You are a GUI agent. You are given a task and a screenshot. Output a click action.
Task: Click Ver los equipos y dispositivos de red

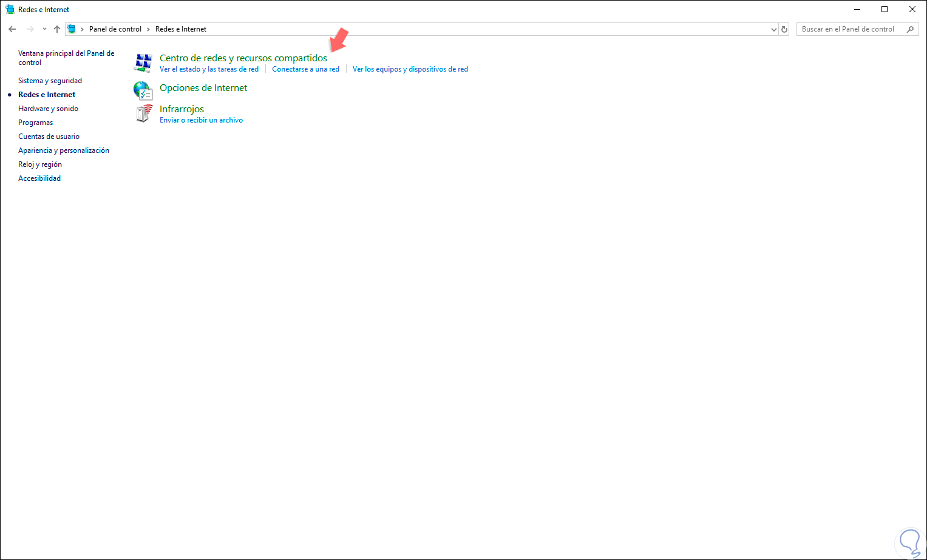pos(410,69)
